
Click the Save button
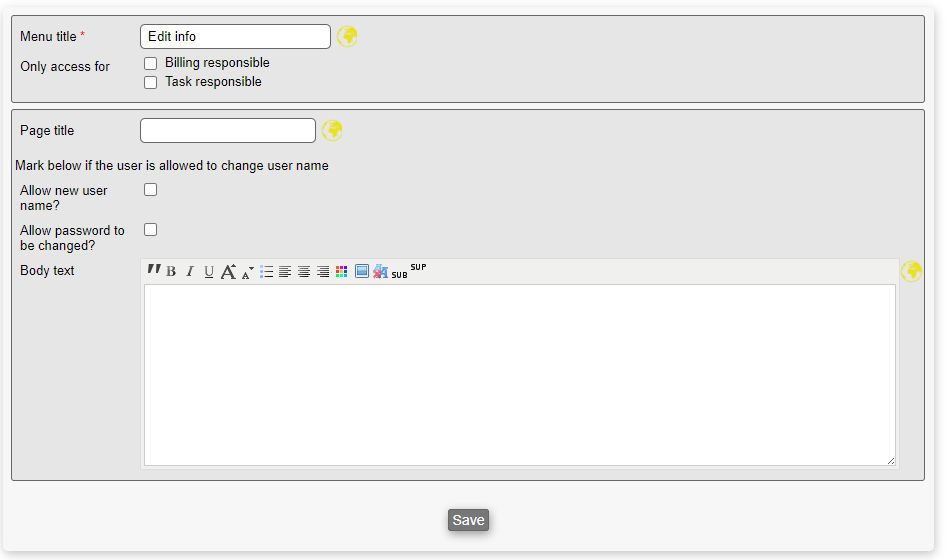point(468,520)
